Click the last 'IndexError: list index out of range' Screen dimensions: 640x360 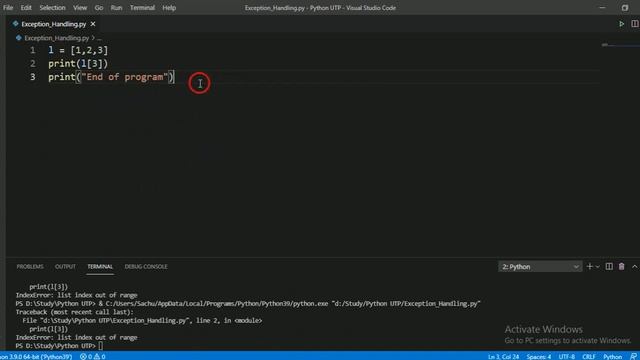(76, 338)
